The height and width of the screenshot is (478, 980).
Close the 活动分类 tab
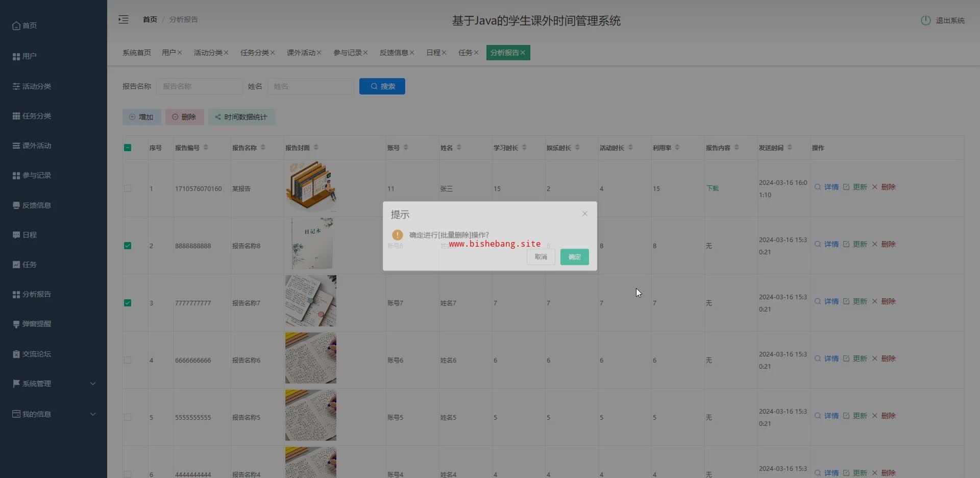[x=226, y=53]
